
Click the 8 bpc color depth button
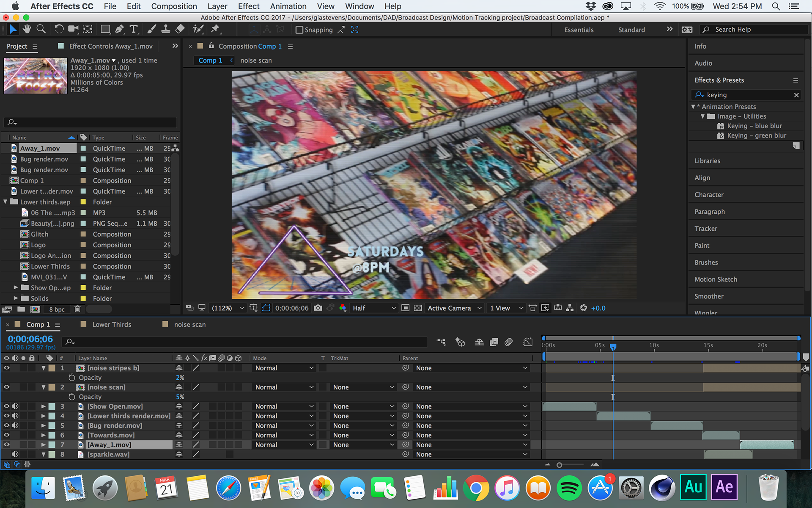[x=57, y=309]
